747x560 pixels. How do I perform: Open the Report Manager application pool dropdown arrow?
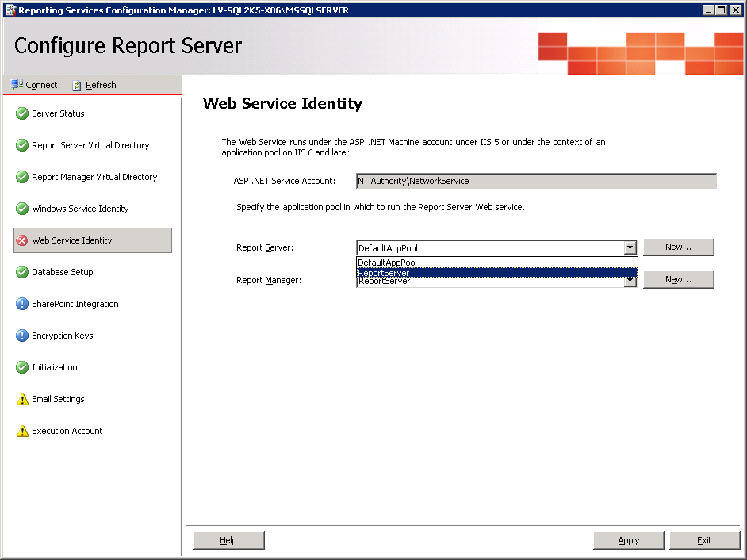point(630,282)
